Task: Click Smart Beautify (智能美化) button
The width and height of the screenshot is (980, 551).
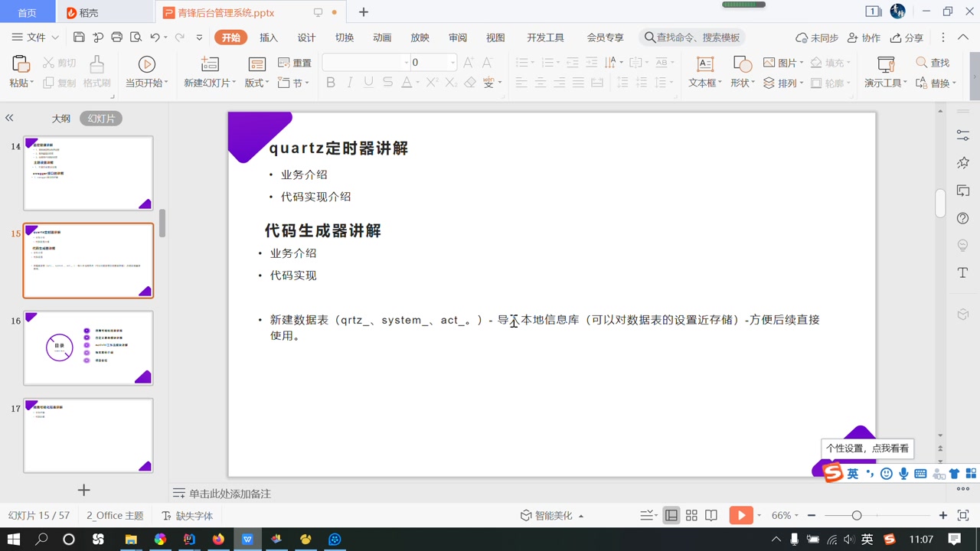Action: click(x=552, y=516)
